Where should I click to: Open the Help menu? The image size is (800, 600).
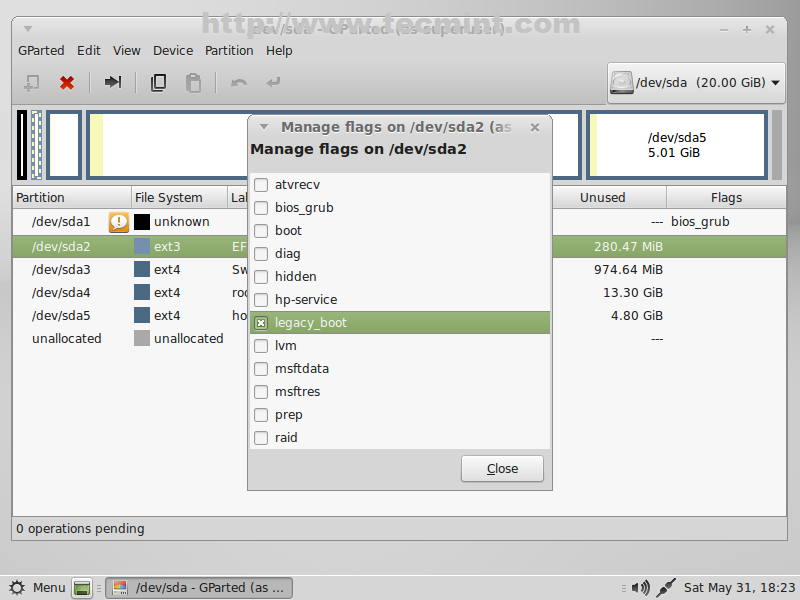click(279, 51)
